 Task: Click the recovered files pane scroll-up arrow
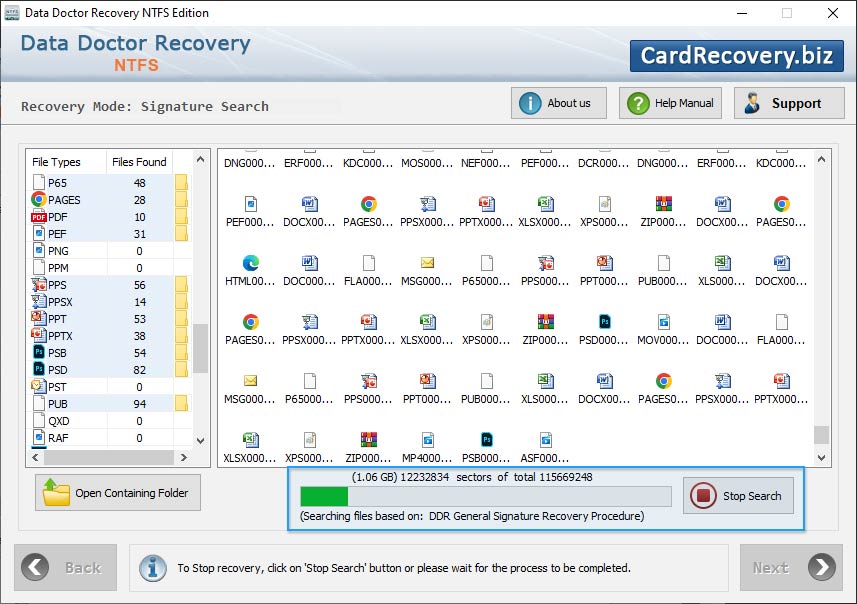click(x=821, y=160)
